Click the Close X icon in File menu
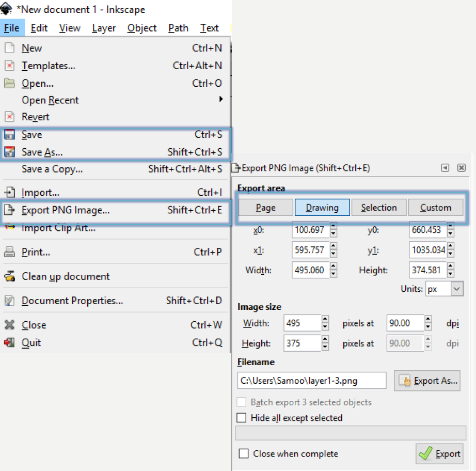This screenshot has height=471, width=476. (9, 325)
